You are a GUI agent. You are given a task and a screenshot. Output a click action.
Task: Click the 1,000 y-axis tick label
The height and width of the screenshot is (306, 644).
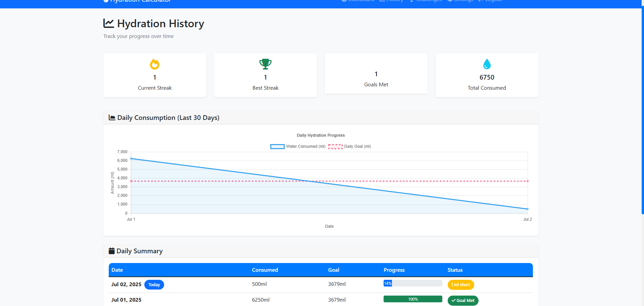coord(122,204)
